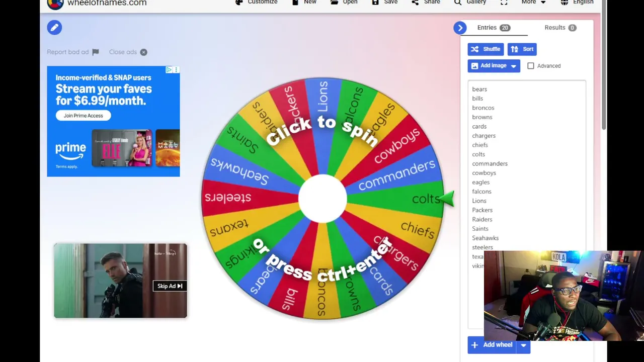The height and width of the screenshot is (362, 644).
Task: Select the English language menu
Action: 577,2
